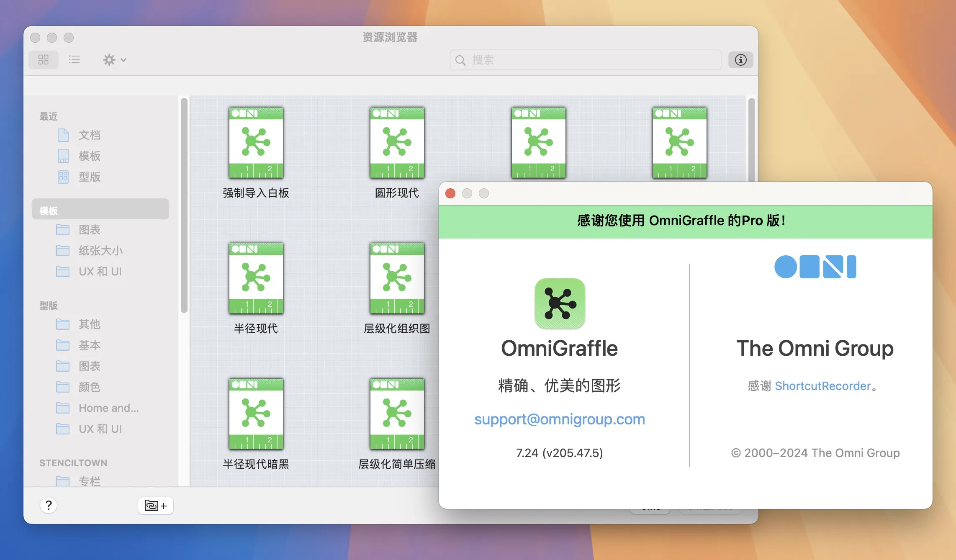The height and width of the screenshot is (560, 956).
Task: Click the search field
Action: click(x=585, y=60)
